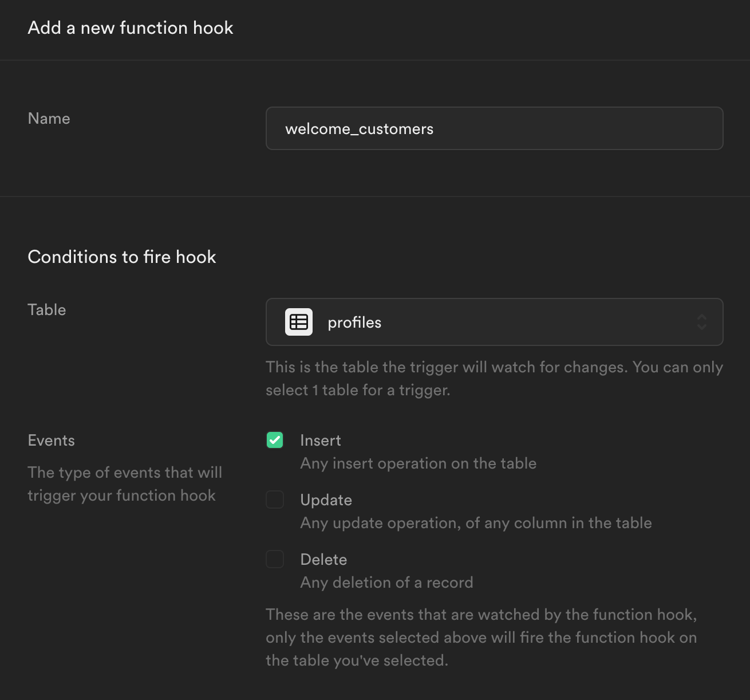Click the table grid icon beside profiles

pos(298,322)
